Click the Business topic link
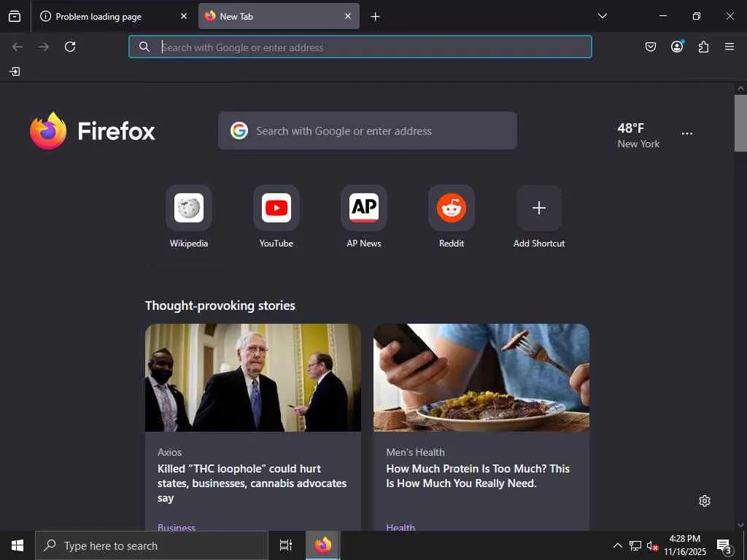This screenshot has width=747, height=560. pos(177,527)
